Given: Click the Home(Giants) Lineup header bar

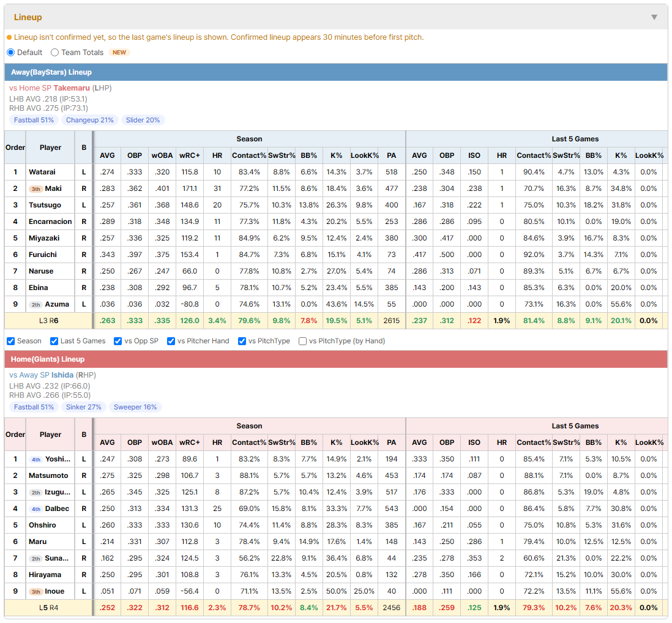Looking at the screenshot, I should (x=336, y=359).
